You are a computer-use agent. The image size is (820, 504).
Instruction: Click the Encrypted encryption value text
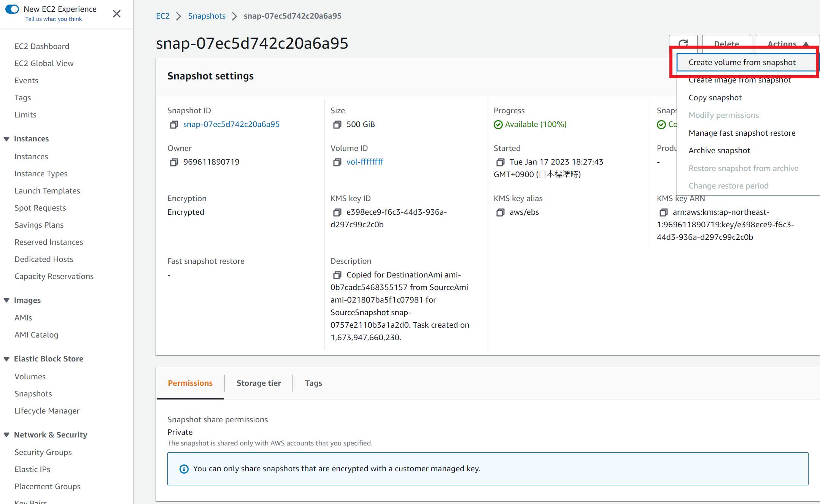186,212
